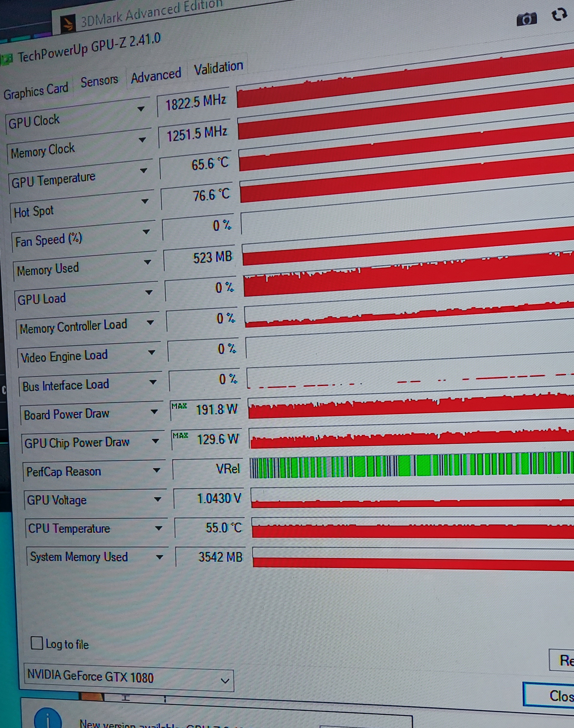The height and width of the screenshot is (728, 574).
Task: Click the Reset button in GPU-Z
Action: pos(562,660)
